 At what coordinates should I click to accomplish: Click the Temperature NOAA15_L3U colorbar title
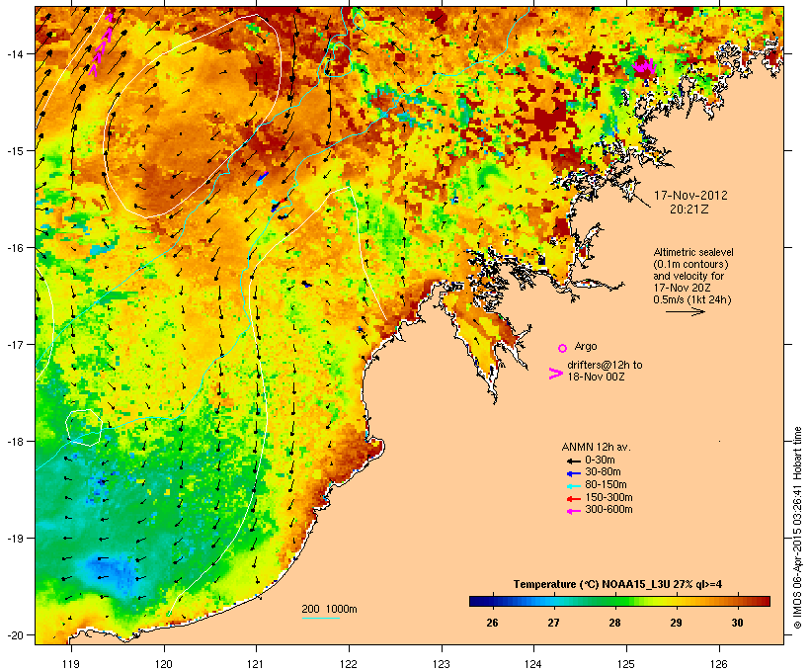pyautogui.click(x=617, y=585)
